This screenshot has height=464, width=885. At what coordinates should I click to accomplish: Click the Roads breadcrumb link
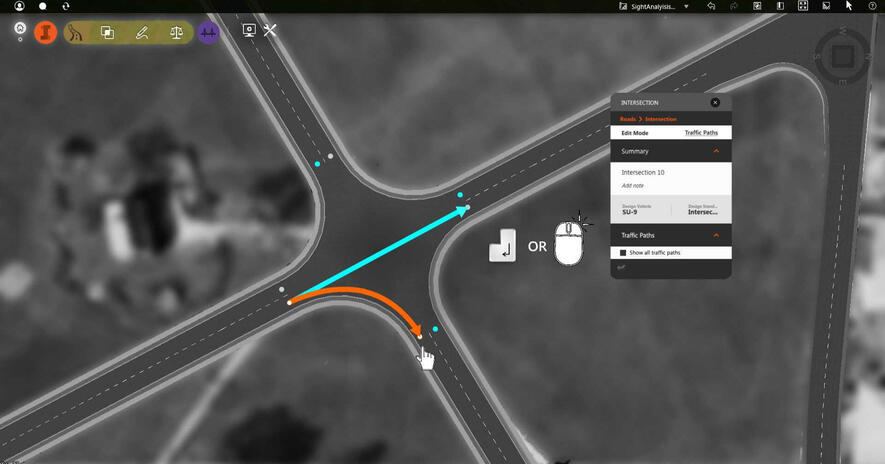pos(628,119)
